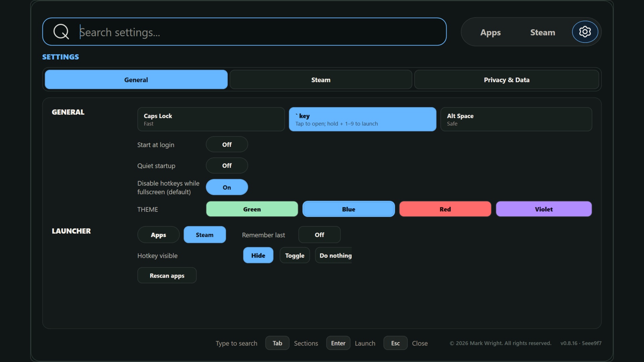Switch to Steam in the top switcher
Image resolution: width=644 pixels, height=362 pixels.
(542, 33)
